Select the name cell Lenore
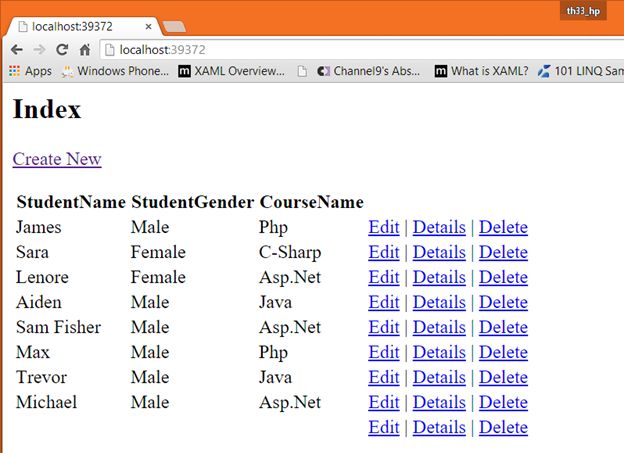624x453 pixels. [42, 277]
